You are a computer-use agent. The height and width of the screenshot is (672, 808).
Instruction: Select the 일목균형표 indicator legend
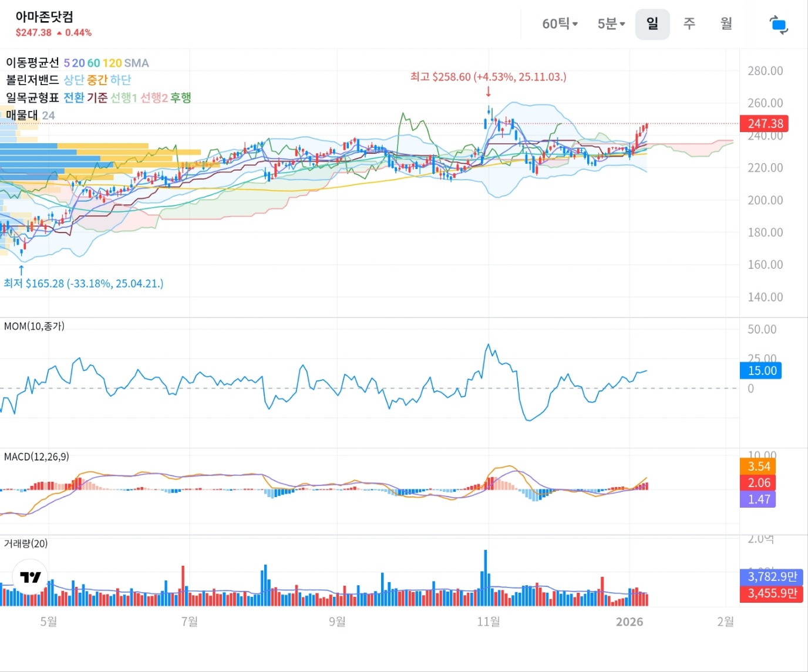pyautogui.click(x=33, y=97)
